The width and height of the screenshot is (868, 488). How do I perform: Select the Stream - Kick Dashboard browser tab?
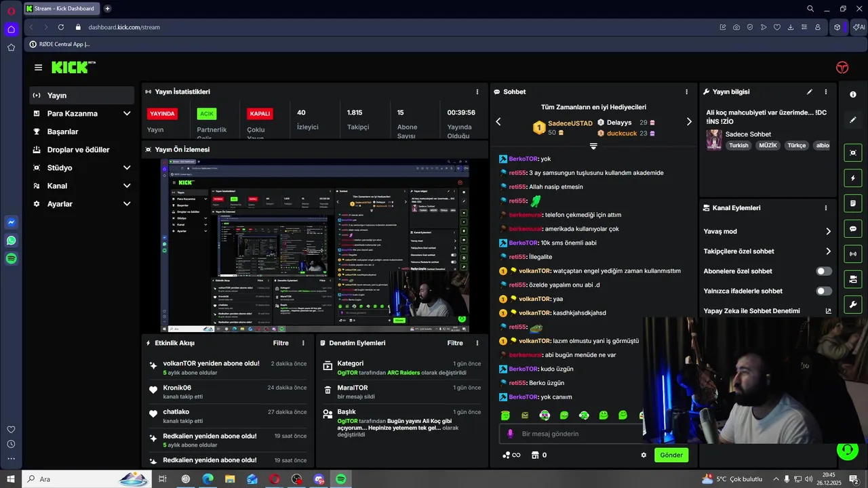[62, 9]
